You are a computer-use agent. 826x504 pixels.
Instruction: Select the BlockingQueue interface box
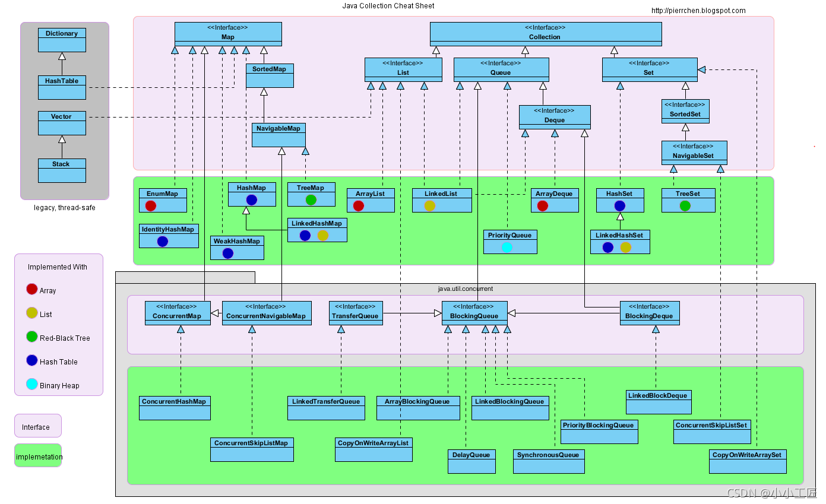pyautogui.click(x=474, y=313)
